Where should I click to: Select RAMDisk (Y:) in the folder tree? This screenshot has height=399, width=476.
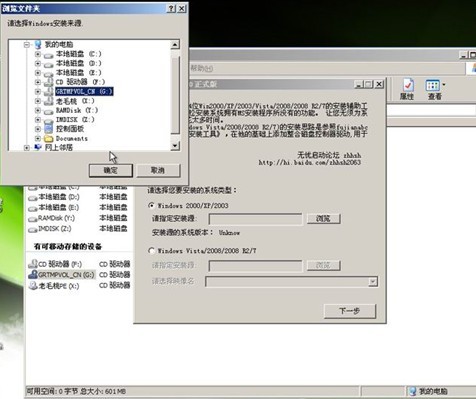pos(77,110)
